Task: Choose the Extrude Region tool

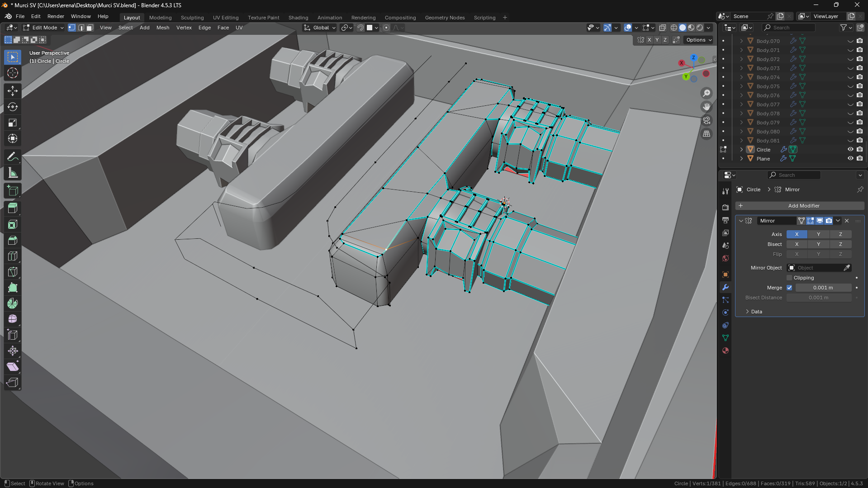Action: click(13, 208)
